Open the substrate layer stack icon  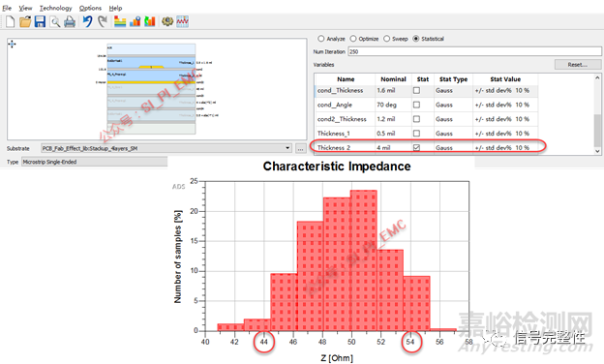point(120,21)
